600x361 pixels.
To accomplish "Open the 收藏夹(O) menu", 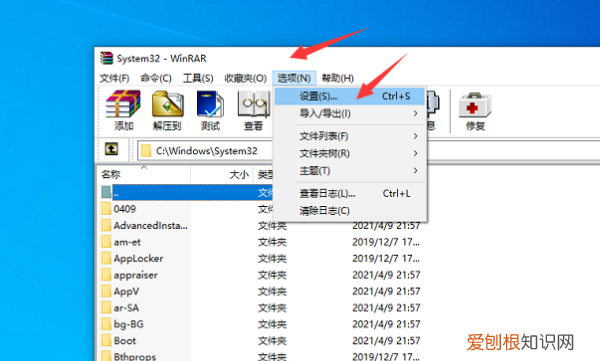I will pos(245,78).
